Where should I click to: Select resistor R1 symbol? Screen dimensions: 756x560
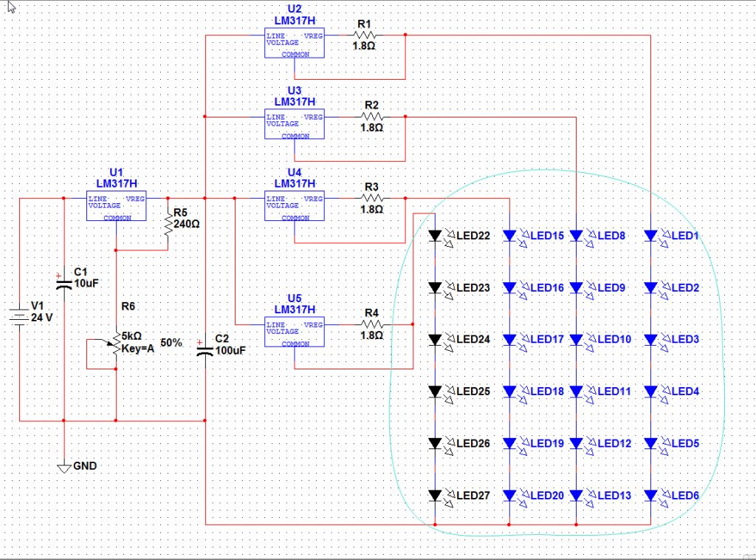365,35
